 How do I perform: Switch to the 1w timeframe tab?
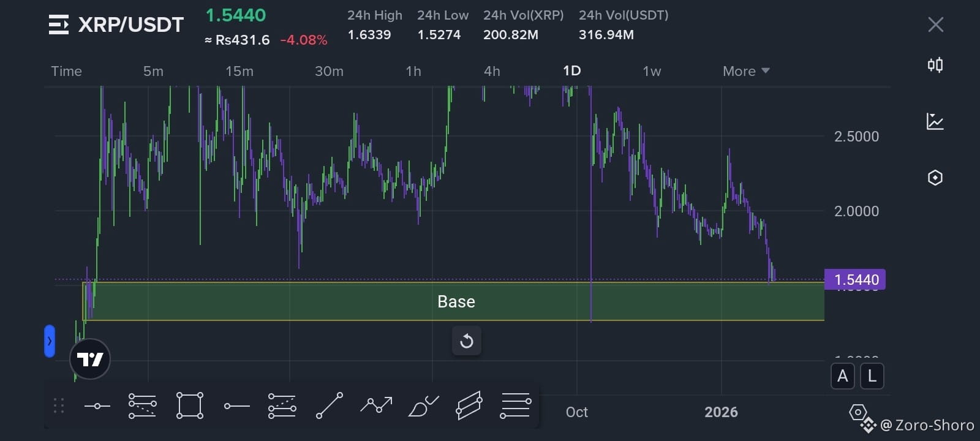652,71
